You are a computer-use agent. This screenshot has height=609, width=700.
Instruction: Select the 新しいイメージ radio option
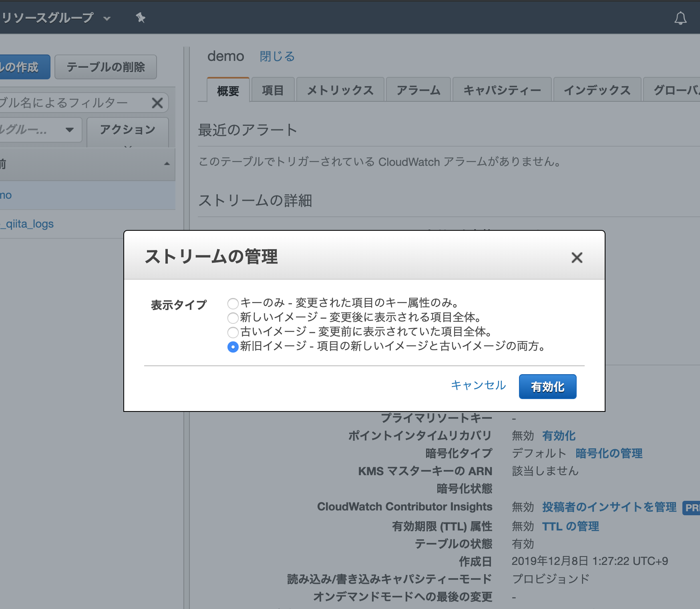coord(233,318)
